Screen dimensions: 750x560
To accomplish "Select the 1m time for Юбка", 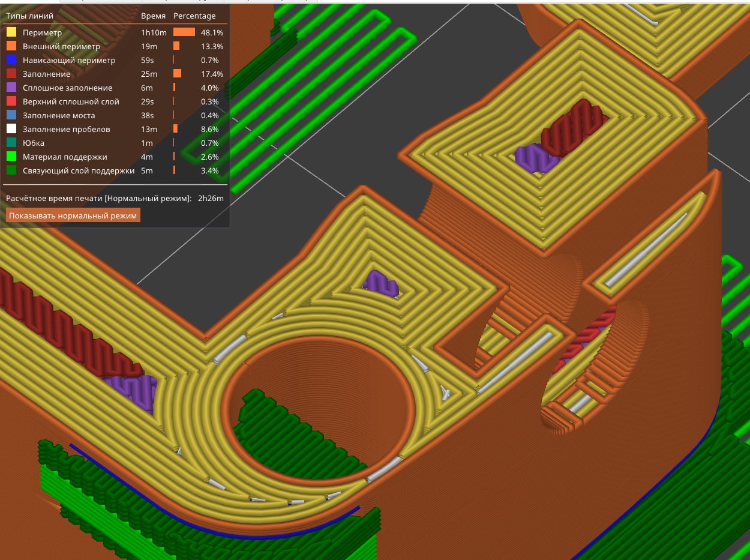I will pyautogui.click(x=147, y=143).
